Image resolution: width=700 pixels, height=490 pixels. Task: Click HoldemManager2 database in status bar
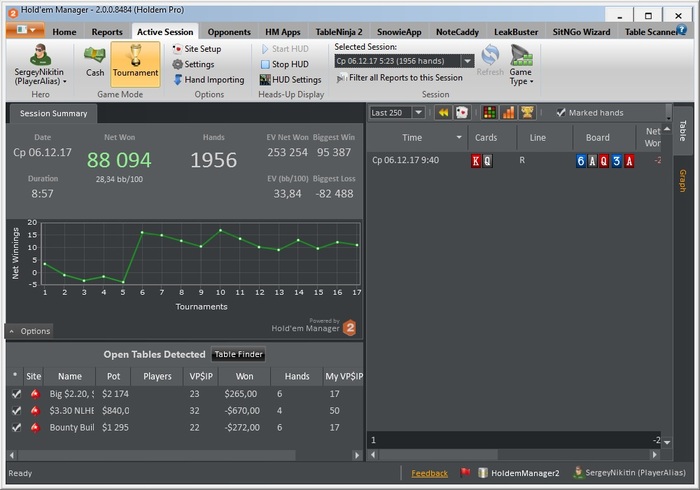tap(519, 473)
